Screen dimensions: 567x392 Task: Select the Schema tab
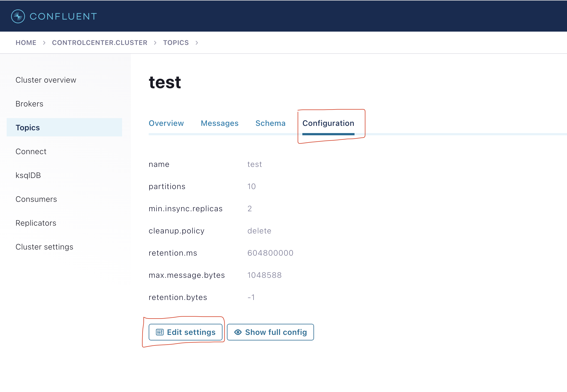(x=270, y=123)
